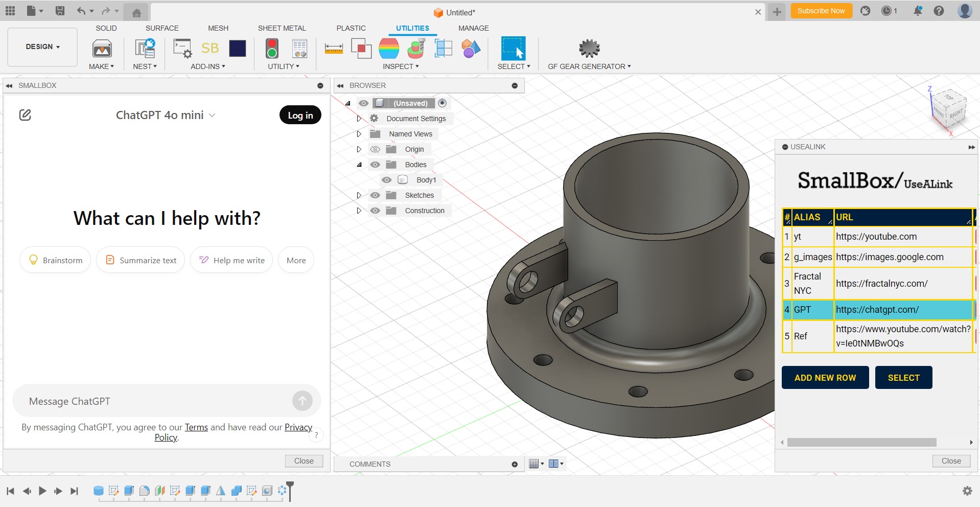Viewport: 980px width, 507px height.
Task: Switch to the SHEET METAL tab
Action: (x=282, y=28)
